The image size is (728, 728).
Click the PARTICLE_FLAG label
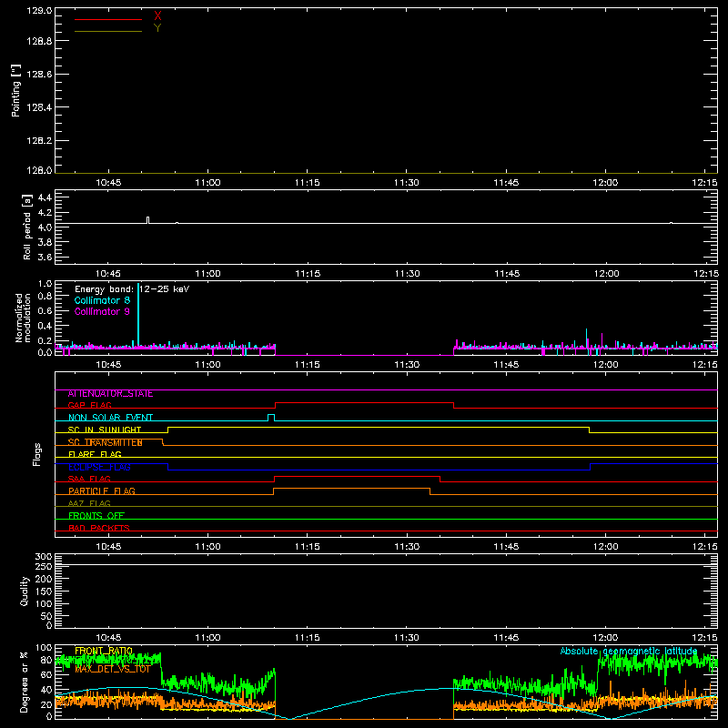pos(102,491)
